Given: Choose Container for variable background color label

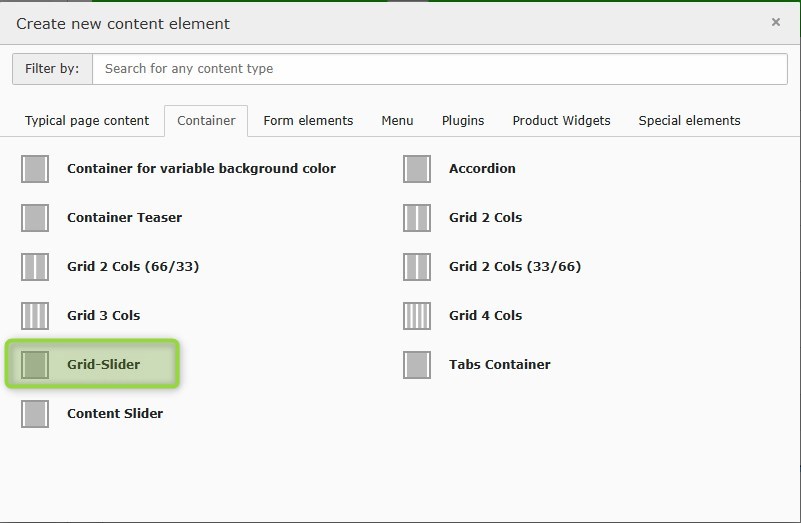Looking at the screenshot, I should (201, 169).
